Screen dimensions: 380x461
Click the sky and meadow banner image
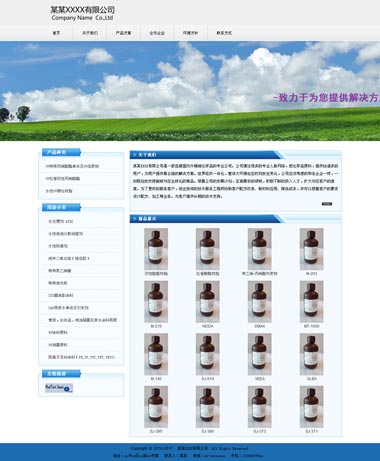190,91
